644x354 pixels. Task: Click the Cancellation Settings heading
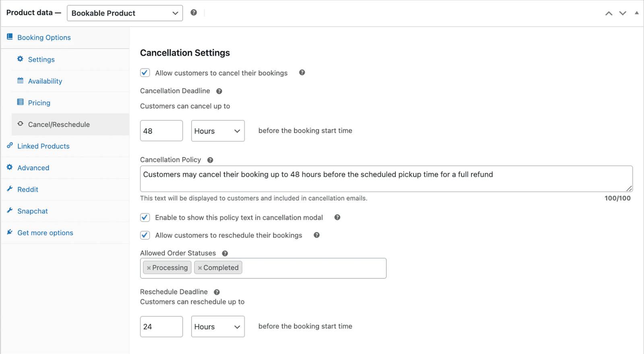(185, 53)
